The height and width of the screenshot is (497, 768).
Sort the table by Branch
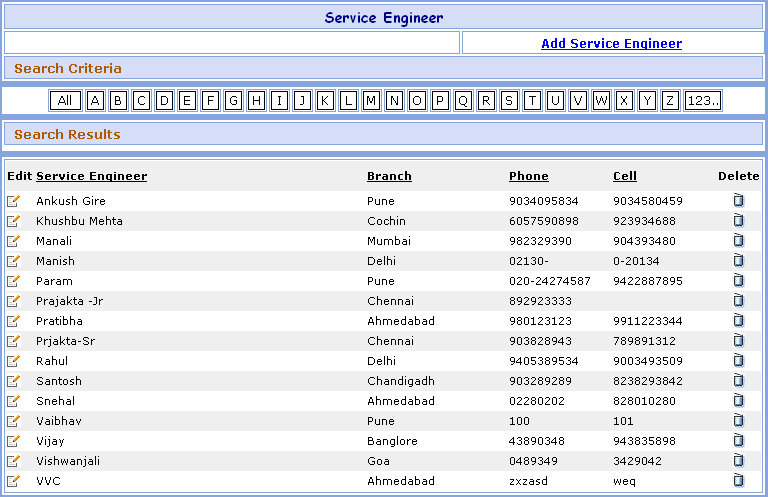coord(389,176)
